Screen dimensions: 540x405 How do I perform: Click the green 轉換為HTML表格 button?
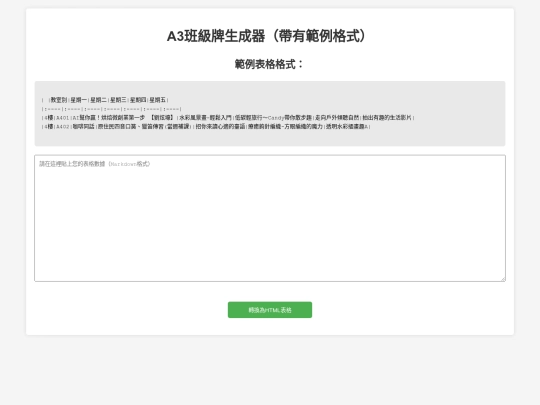coord(270,310)
